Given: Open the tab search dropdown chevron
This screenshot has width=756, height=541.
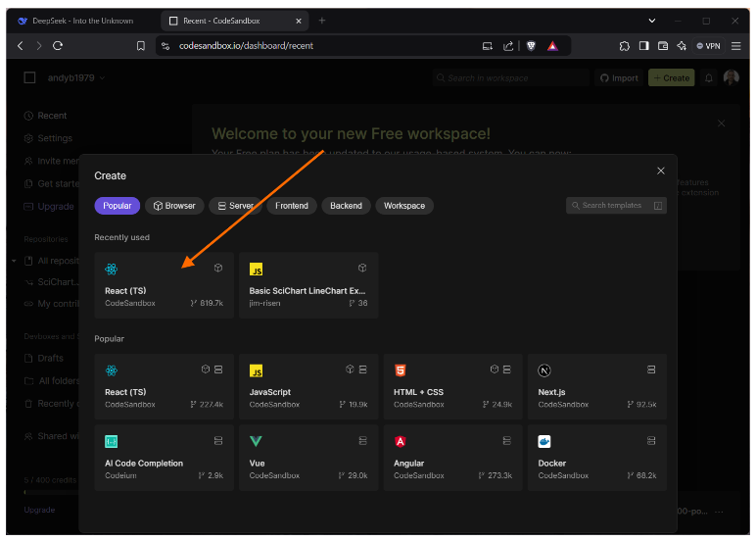Looking at the screenshot, I should [x=652, y=21].
